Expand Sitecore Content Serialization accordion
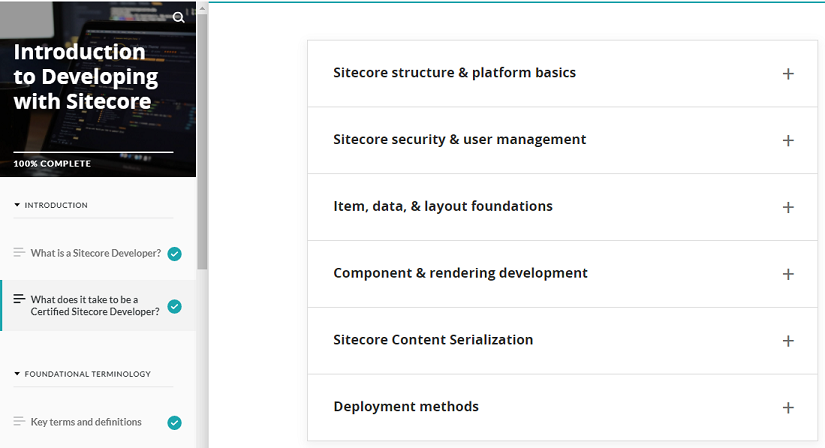The width and height of the screenshot is (825, 448). click(x=562, y=341)
